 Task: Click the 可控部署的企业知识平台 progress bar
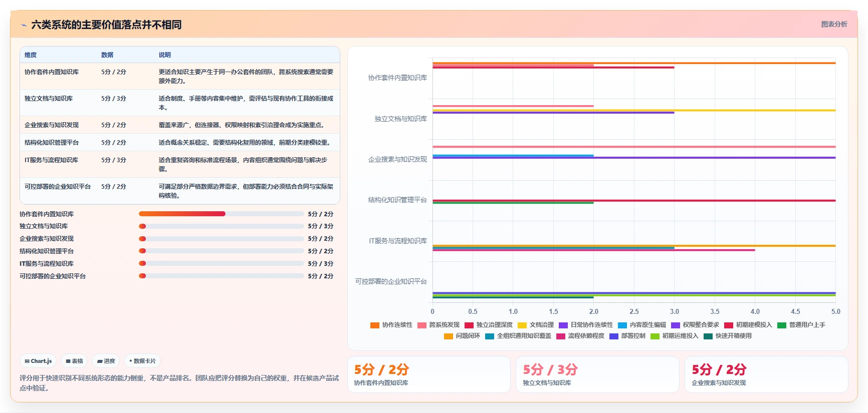(221, 276)
